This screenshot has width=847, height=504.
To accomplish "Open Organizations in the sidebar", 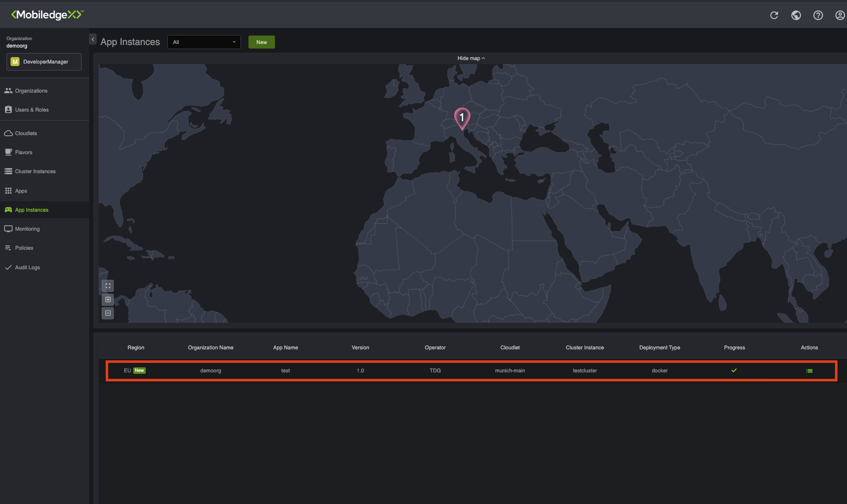I will click(x=45, y=91).
